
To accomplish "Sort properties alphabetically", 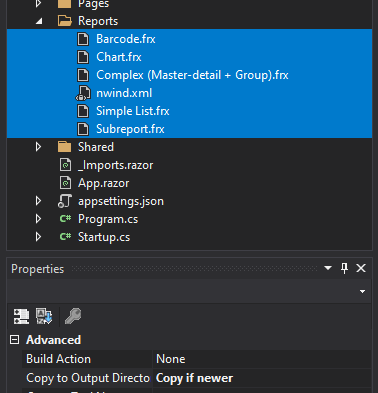I will (x=44, y=316).
